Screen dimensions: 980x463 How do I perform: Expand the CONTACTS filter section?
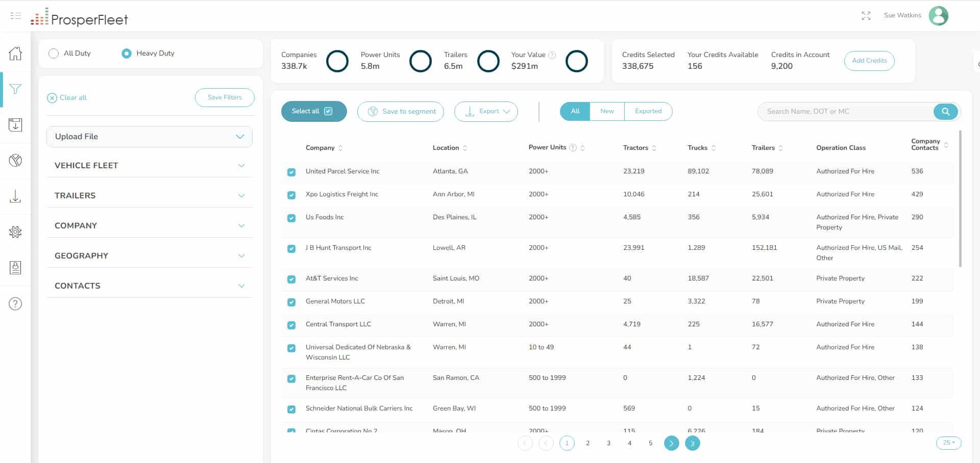pyautogui.click(x=150, y=286)
